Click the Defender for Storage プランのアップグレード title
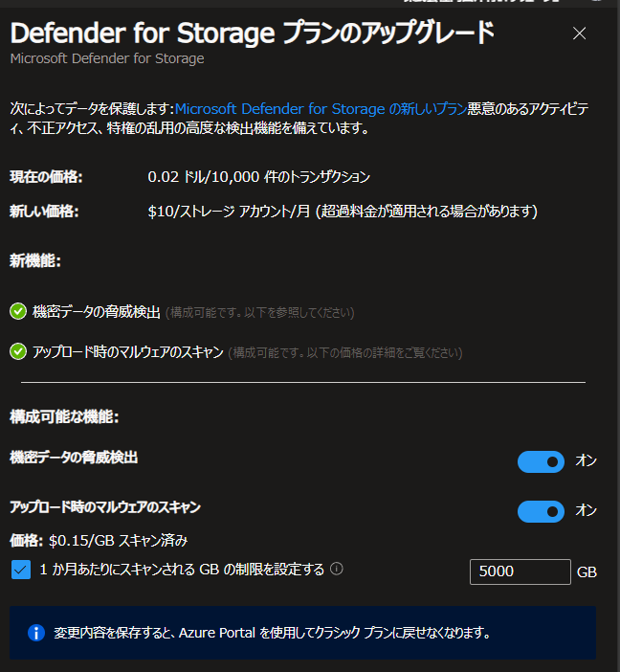Image resolution: width=620 pixels, height=672 pixels. [253, 33]
